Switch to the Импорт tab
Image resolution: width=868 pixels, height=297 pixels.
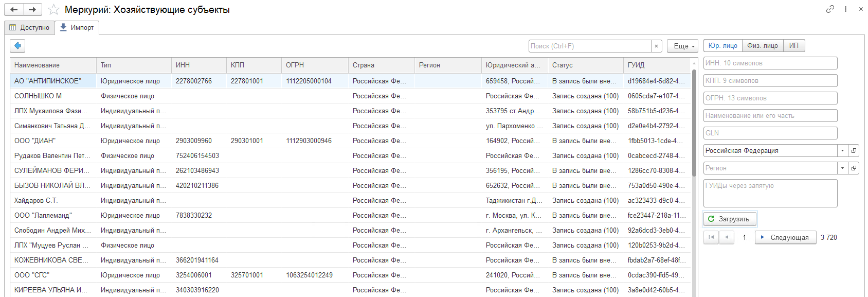click(77, 28)
